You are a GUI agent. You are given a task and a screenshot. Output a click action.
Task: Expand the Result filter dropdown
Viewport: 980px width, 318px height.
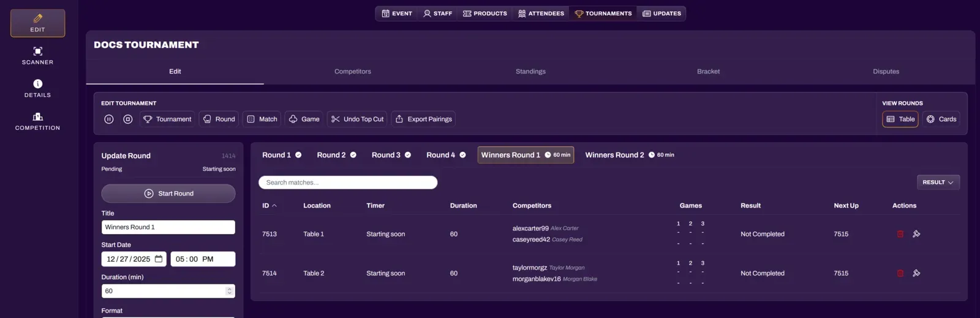coord(938,183)
